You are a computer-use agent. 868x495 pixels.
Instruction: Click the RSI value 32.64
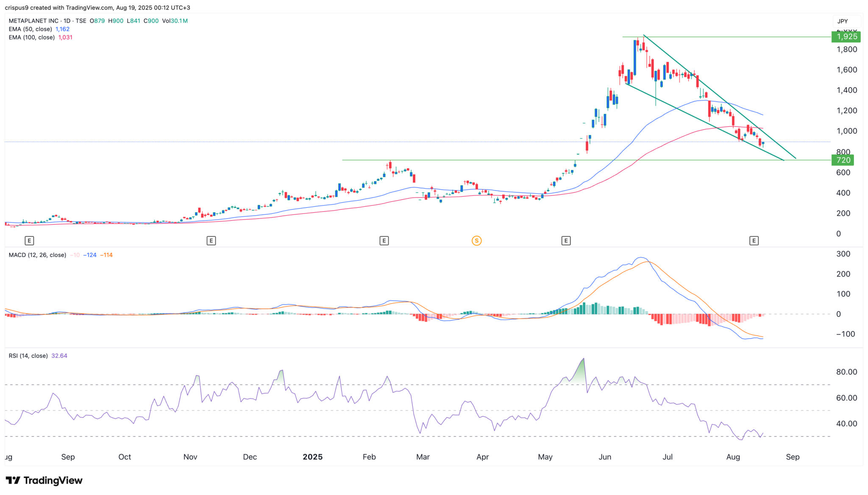coord(59,356)
